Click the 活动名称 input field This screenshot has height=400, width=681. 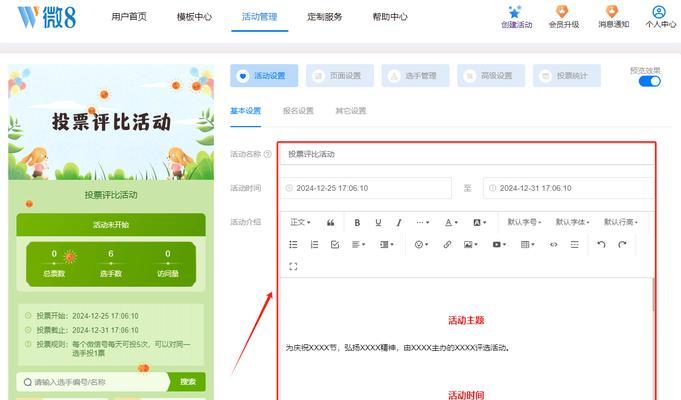(x=467, y=154)
